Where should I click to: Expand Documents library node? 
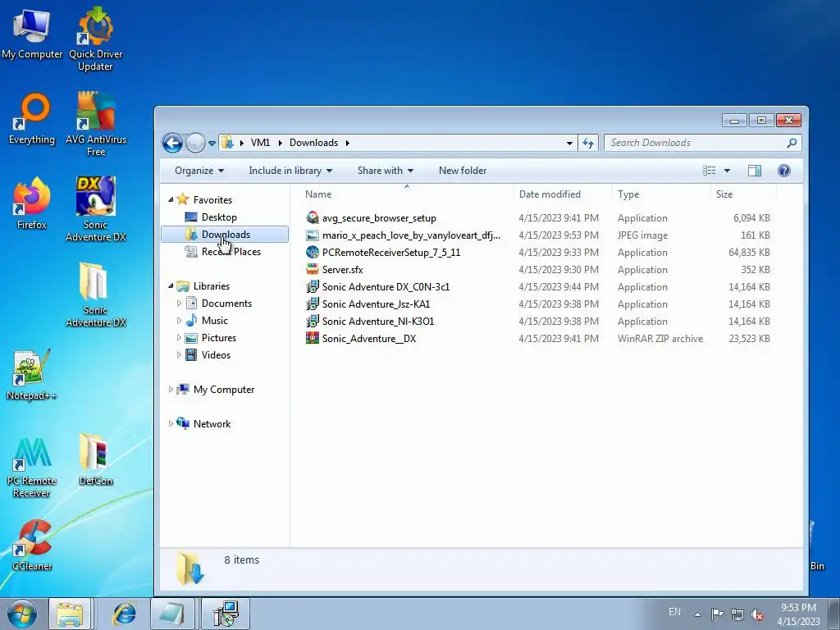179,304
